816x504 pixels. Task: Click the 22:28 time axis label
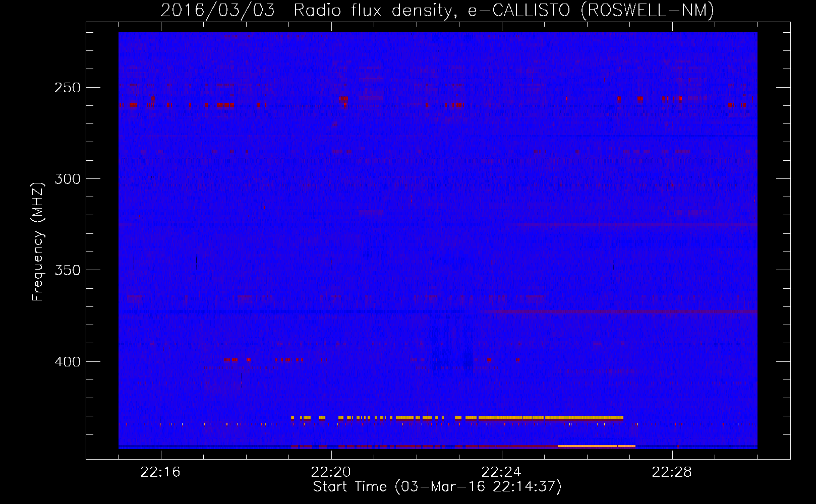click(x=672, y=472)
